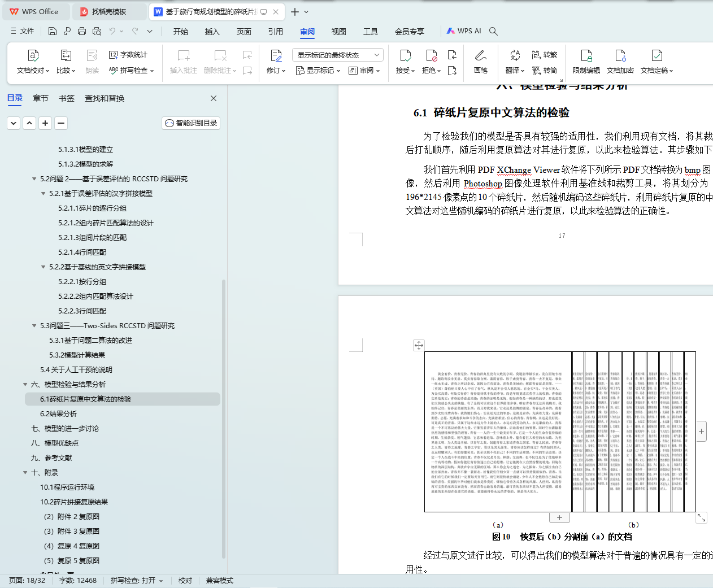
Task: Click 智能识别目录 button
Action: tap(191, 123)
